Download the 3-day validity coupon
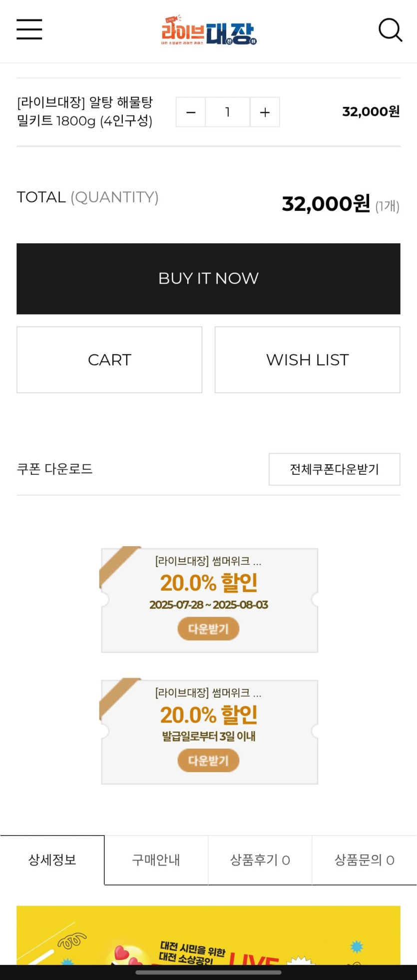 click(x=208, y=761)
